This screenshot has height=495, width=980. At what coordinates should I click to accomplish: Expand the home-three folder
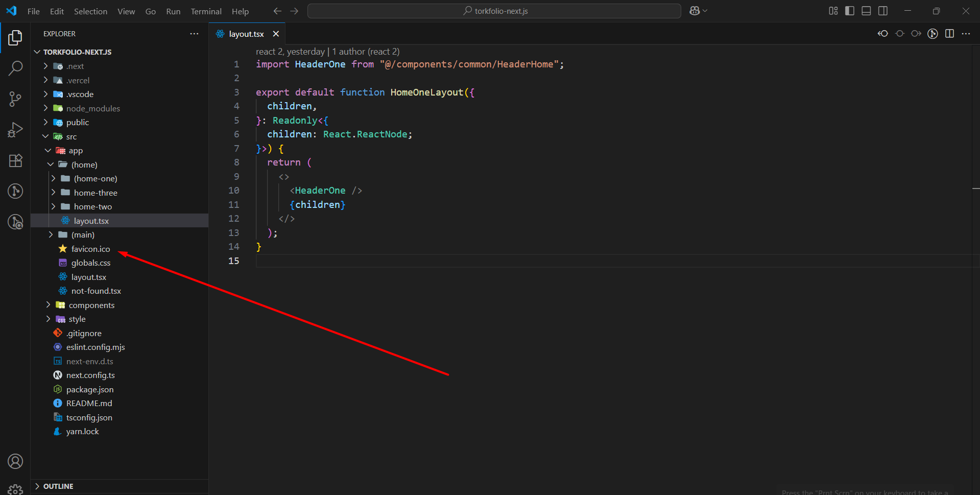coord(119,193)
